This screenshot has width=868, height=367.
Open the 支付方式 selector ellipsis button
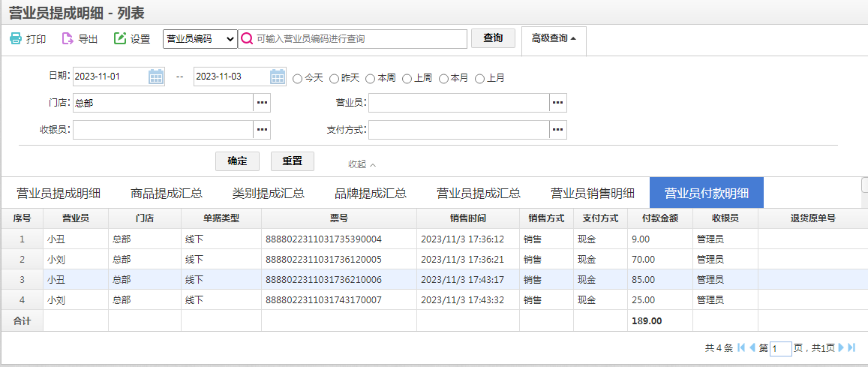tap(558, 130)
